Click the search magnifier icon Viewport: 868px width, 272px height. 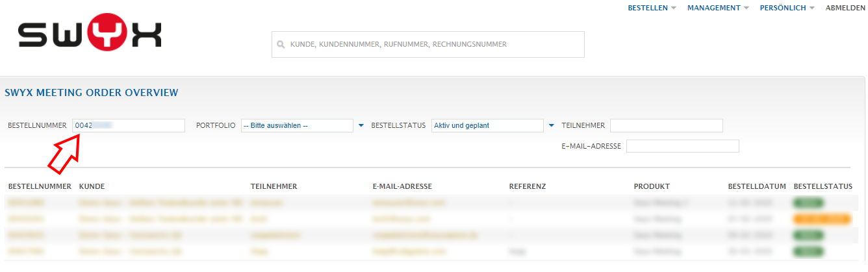point(281,45)
